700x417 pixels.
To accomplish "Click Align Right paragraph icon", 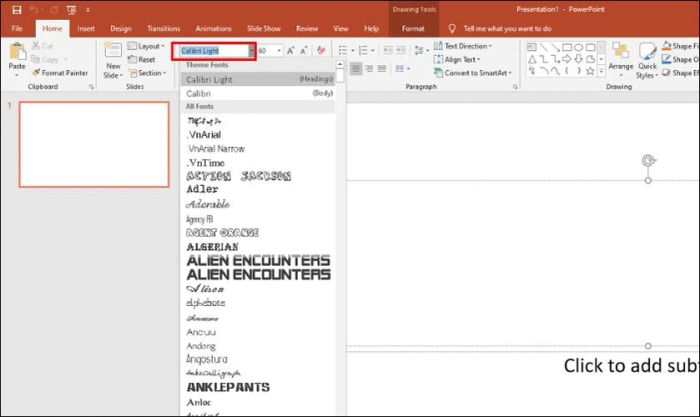I will point(369,68).
